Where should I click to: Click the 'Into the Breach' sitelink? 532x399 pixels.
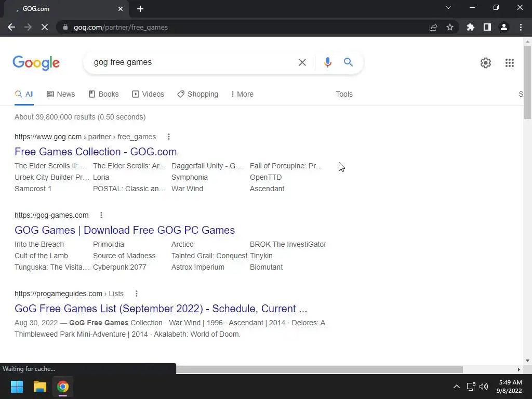click(x=39, y=244)
